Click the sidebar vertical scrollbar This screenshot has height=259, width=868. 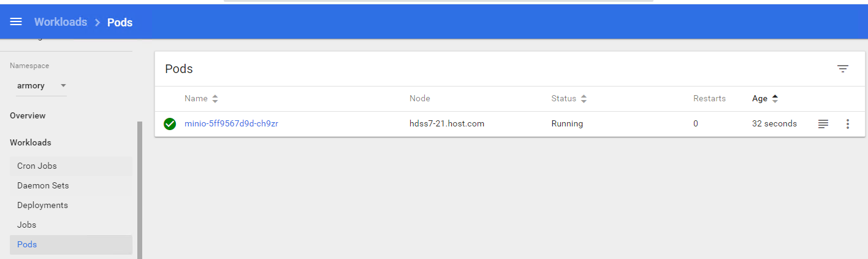tap(140, 190)
